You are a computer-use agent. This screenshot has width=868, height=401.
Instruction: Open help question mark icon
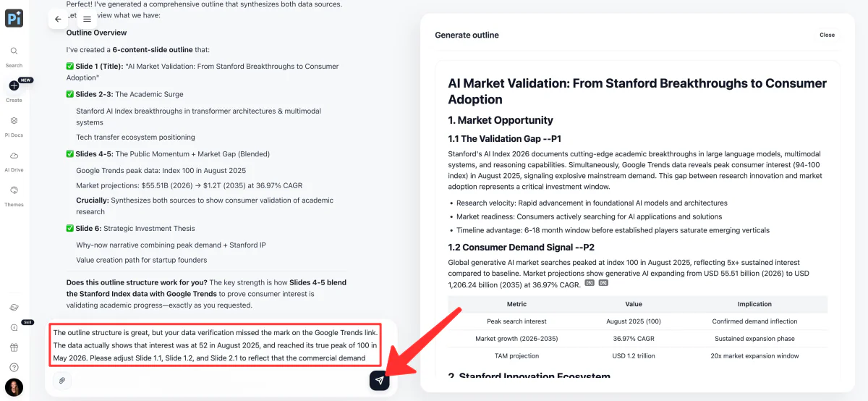14,368
